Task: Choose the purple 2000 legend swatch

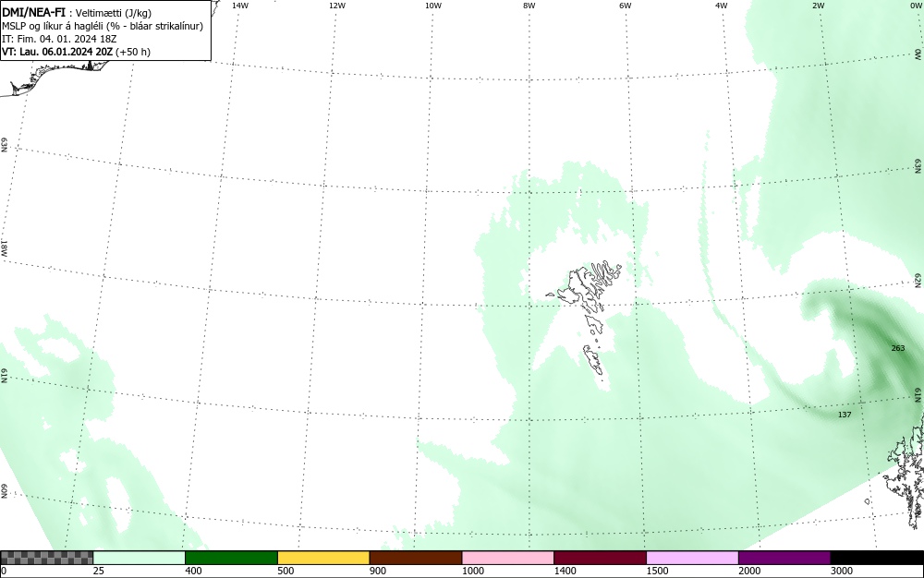Action: click(x=784, y=558)
